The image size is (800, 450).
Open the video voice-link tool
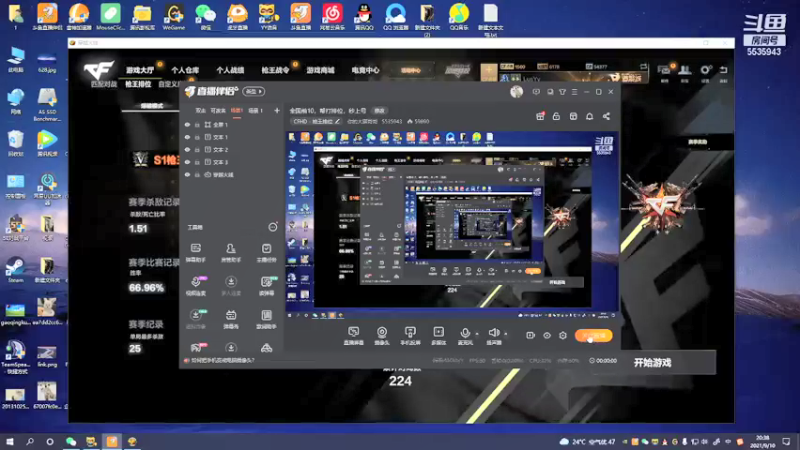(195, 286)
